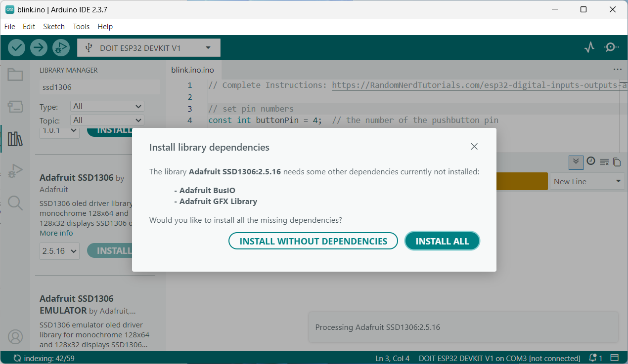Clear output icon in serial monitor

pos(604,162)
